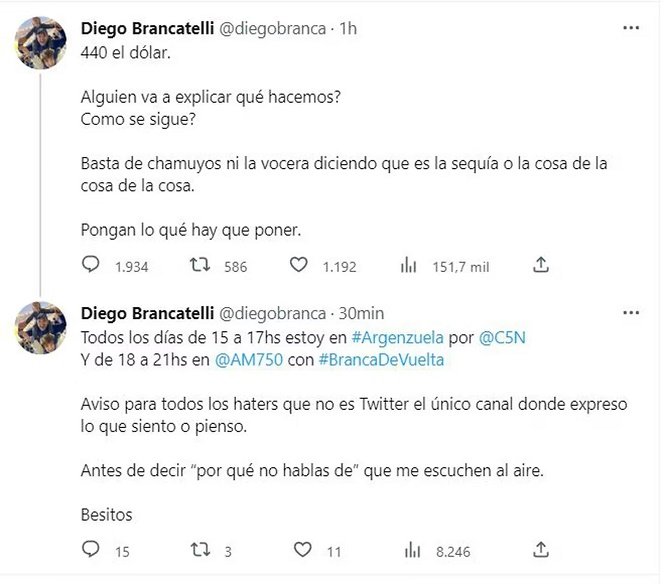665x584 pixels.
Task: View analytics of the first tweet
Action: click(408, 265)
